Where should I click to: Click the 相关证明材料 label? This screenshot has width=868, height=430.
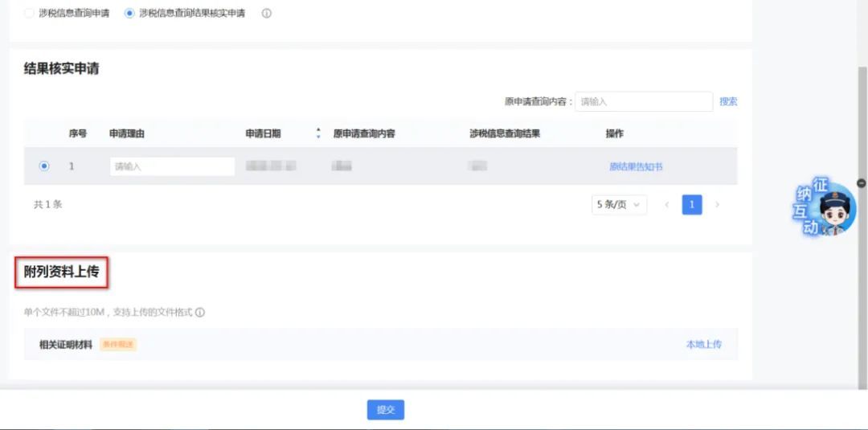(66, 344)
